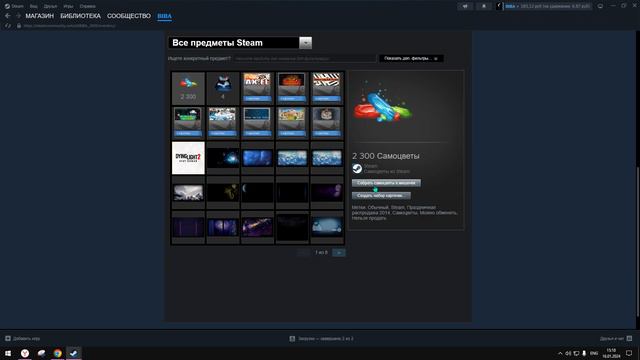Image resolution: width=640 pixels, height=360 pixels.
Task: Reload the page with the refresh icon
Action: [8, 26]
